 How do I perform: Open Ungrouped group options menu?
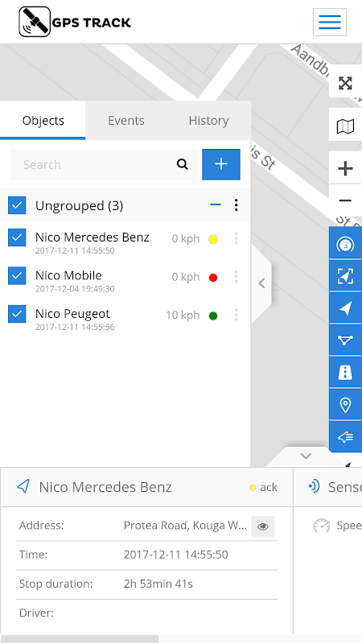[236, 205]
